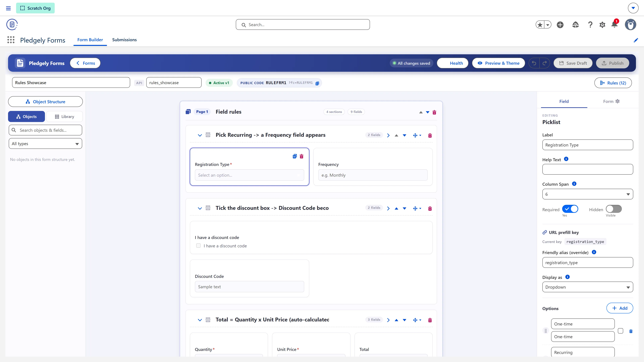Open the App Launcher grid
This screenshot has height=362, width=644.
[x=11, y=40]
